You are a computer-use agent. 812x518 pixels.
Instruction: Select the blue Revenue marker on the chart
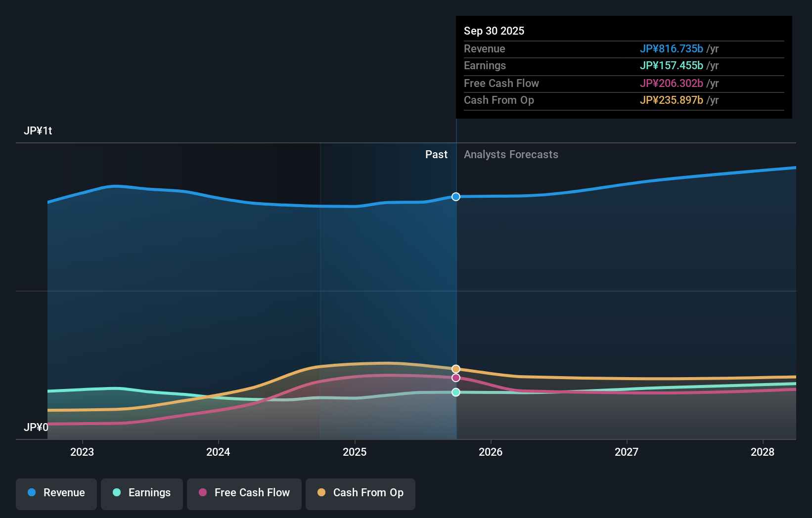pos(455,196)
